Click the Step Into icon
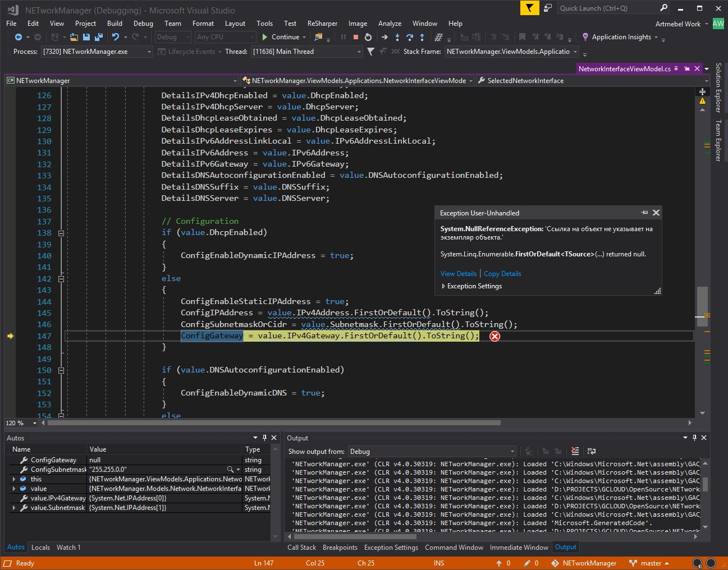 pyautogui.click(x=397, y=37)
